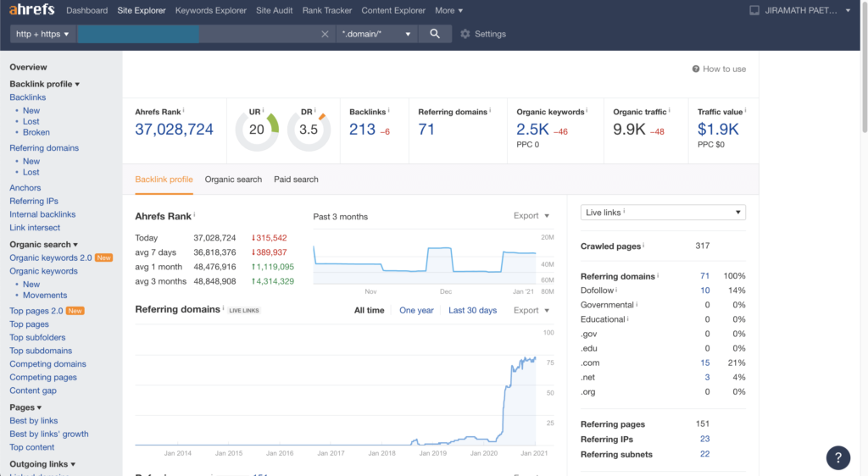Image resolution: width=868 pixels, height=476 pixels.
Task: Open Organic keywords 2.0 report
Action: coord(50,257)
